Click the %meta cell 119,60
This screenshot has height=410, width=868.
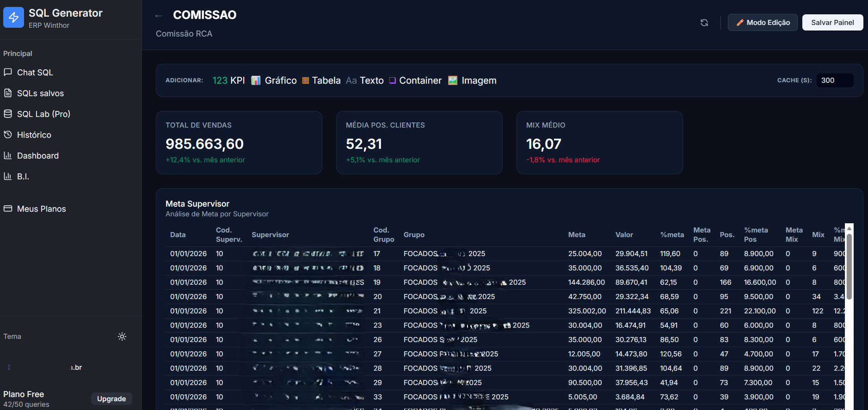pos(670,254)
